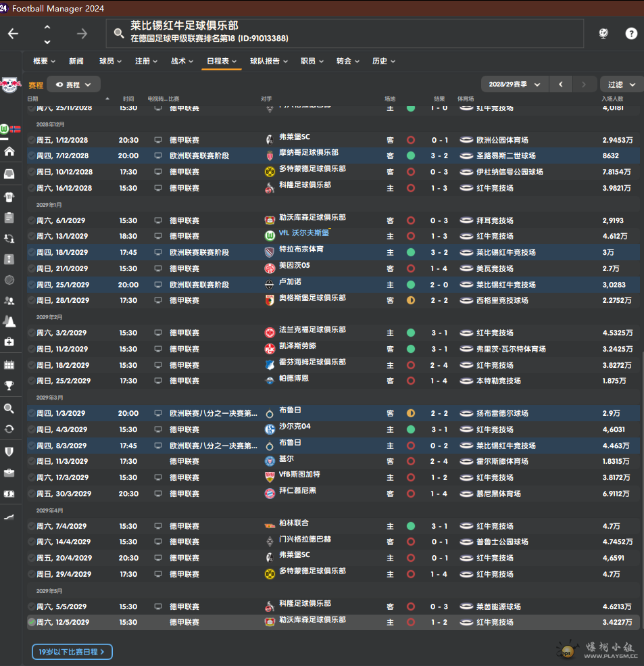Toggle check circle for 周四, 1/3/2029 match
This screenshot has height=666, width=644.
[x=31, y=413]
